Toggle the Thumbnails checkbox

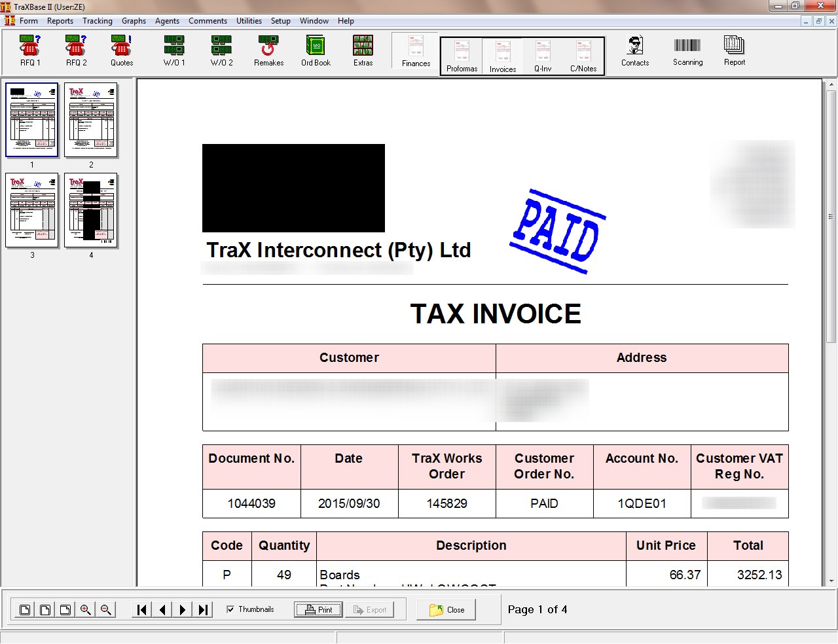click(230, 609)
